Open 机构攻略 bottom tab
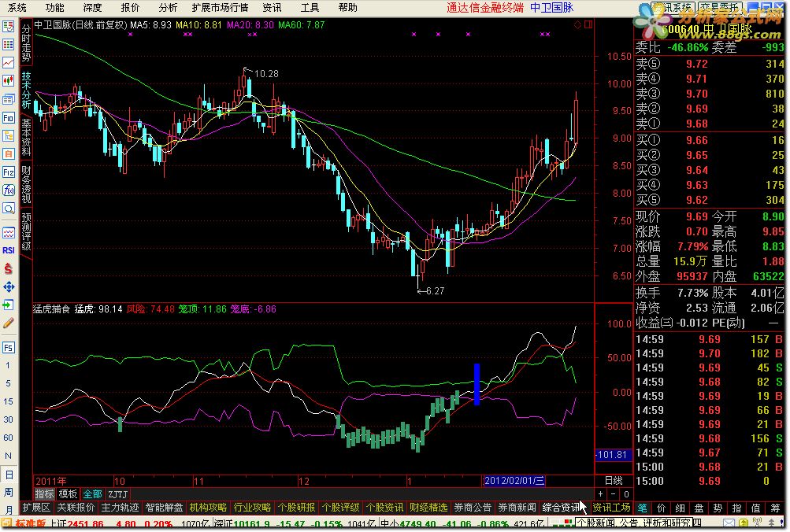This screenshot has height=532, width=790. coord(208,508)
